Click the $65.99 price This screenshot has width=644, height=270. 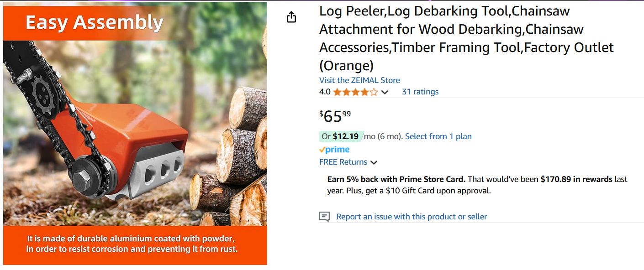pos(335,116)
